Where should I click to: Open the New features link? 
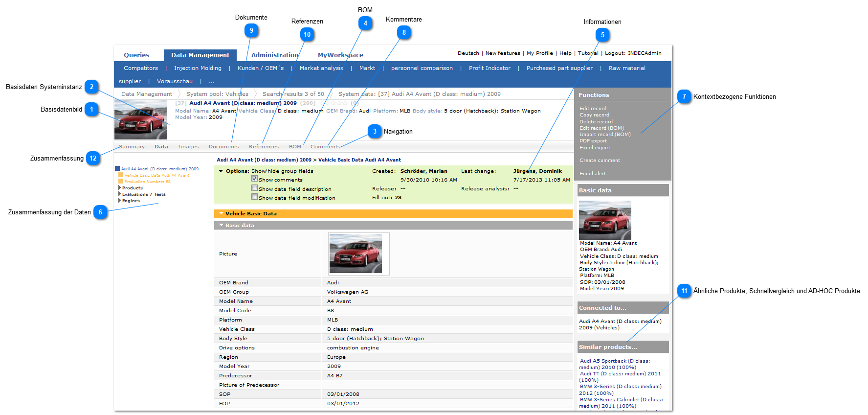point(503,53)
